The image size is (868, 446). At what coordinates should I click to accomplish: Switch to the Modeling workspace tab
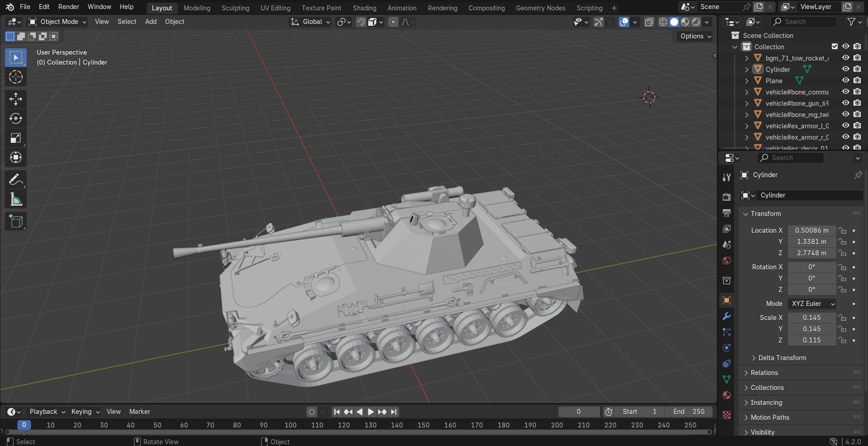tap(197, 8)
